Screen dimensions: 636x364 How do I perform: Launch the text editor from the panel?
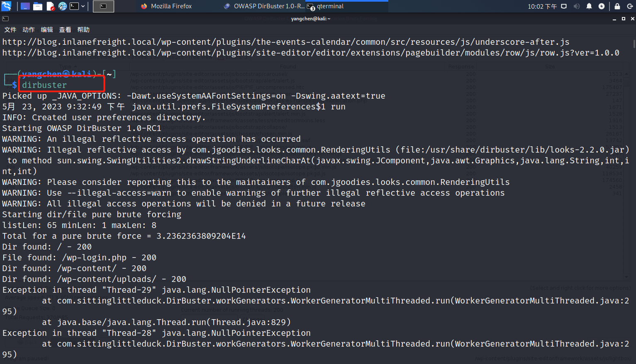pyautogui.click(x=51, y=6)
